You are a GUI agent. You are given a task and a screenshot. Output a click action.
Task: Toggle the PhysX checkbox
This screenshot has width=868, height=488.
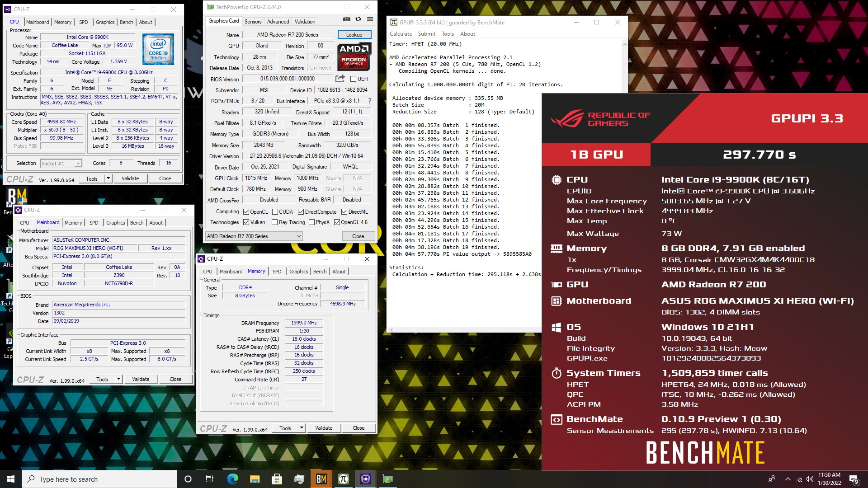311,222
